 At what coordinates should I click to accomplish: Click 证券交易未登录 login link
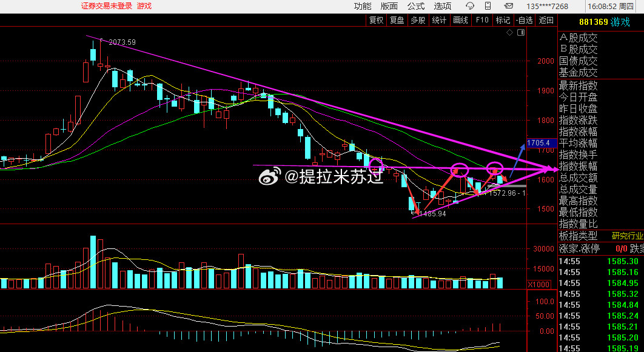pos(107,6)
